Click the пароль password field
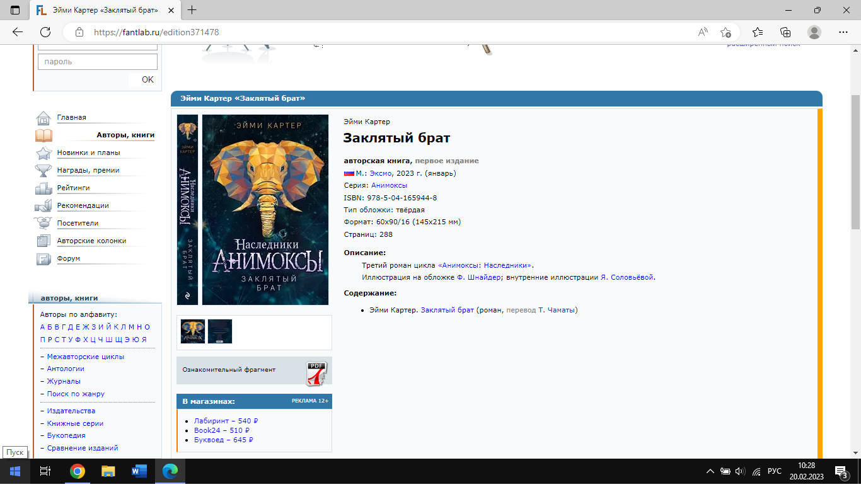This screenshot has height=504, width=861. click(x=98, y=62)
